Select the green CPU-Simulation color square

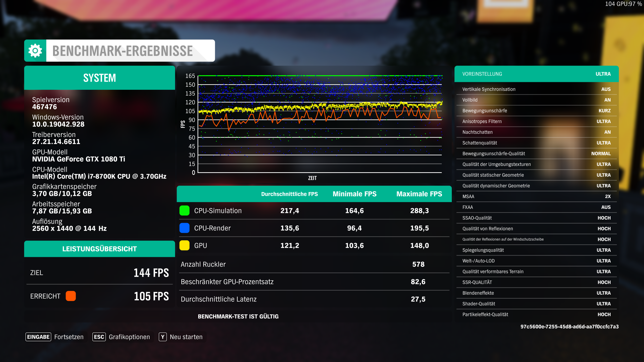coord(184,211)
